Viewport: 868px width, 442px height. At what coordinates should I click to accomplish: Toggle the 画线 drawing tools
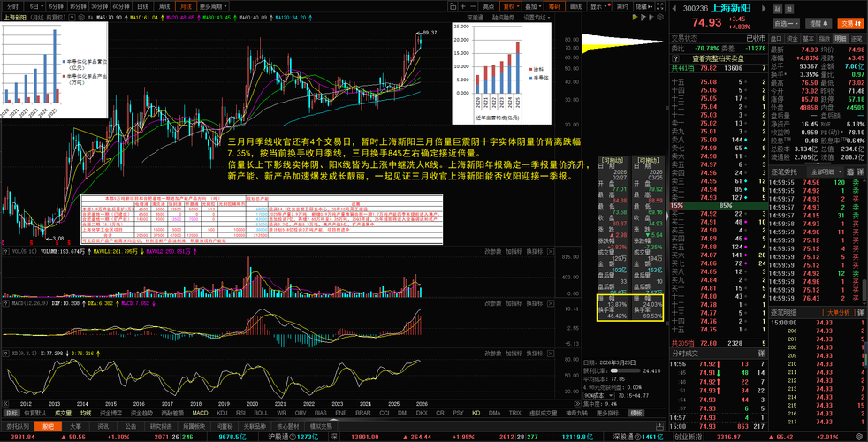[575, 7]
